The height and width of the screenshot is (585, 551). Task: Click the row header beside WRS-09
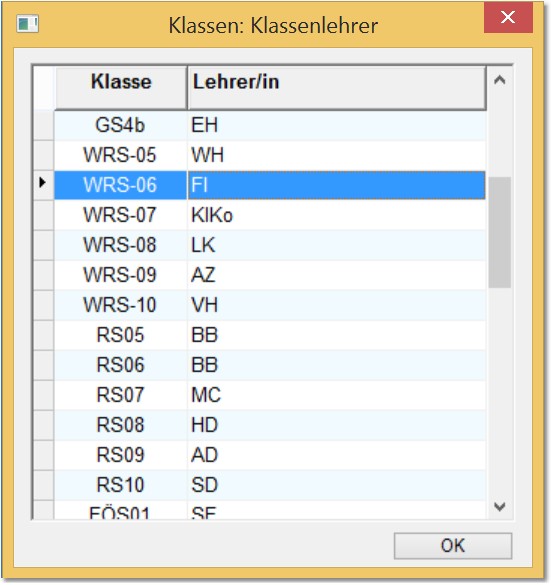click(44, 275)
